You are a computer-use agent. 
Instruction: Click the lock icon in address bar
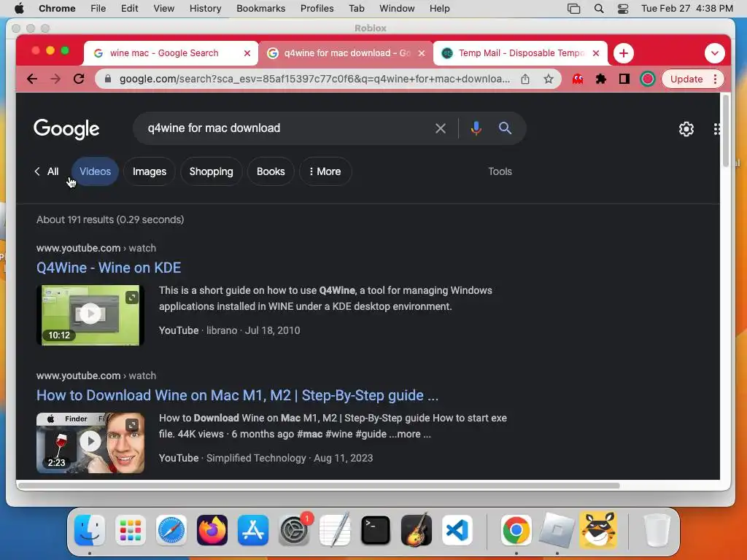108,79
